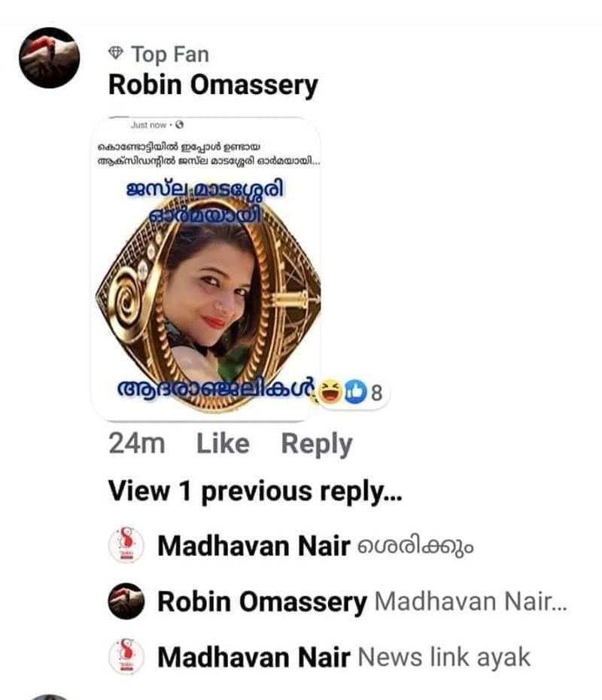Click Madhavan Nair's avatar beside the Malayalam reply
The image size is (602, 700).
point(126,544)
